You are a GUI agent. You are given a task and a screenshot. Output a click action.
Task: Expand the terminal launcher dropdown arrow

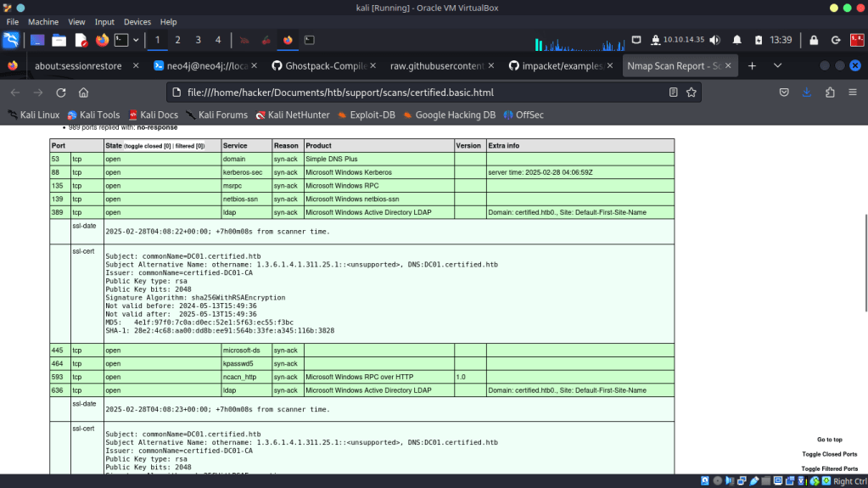click(x=136, y=40)
